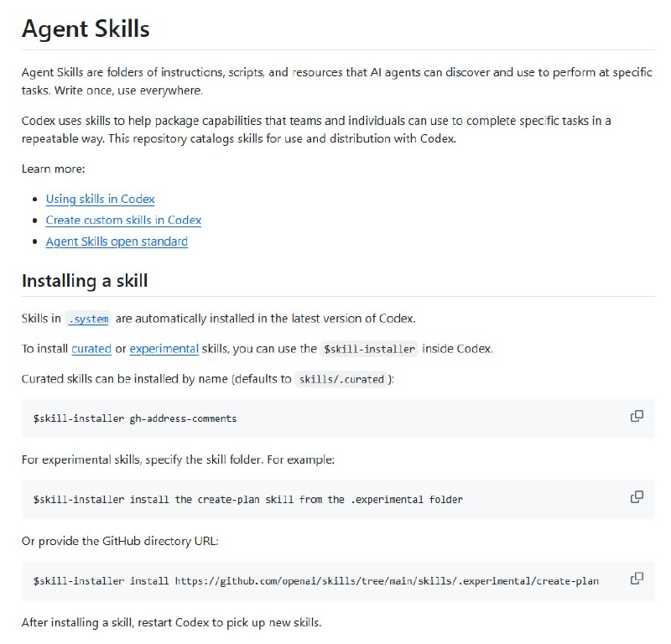Open the "Using skills in Codex" link
The width and height of the screenshot is (671, 644).
(100, 199)
